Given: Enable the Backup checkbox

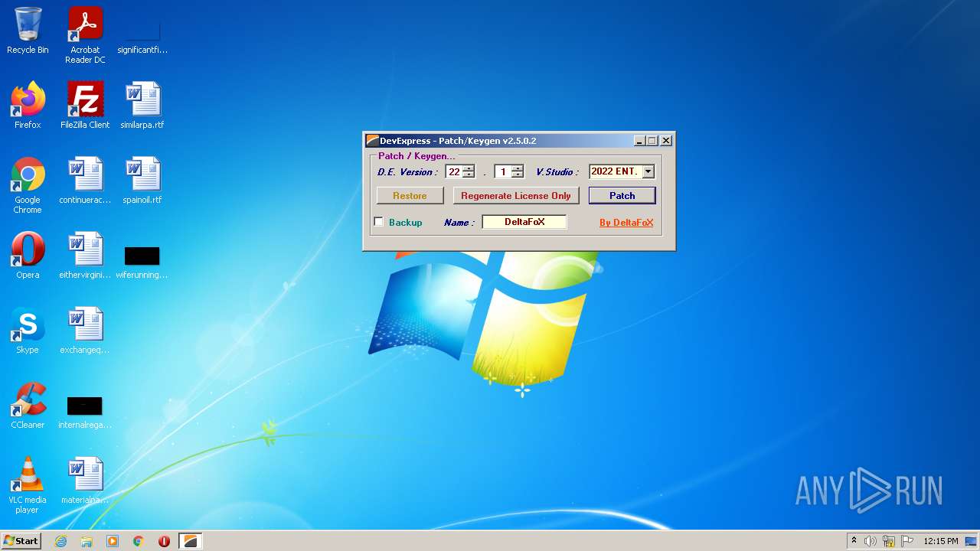Looking at the screenshot, I should (x=378, y=222).
